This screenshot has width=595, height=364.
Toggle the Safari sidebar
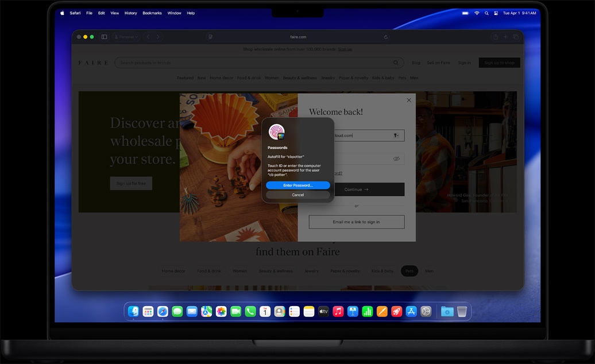[x=104, y=36]
